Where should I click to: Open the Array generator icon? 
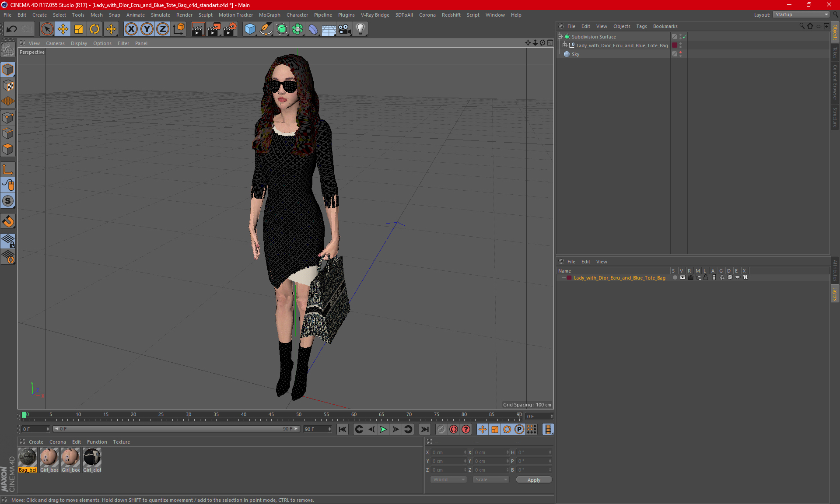pyautogui.click(x=297, y=29)
